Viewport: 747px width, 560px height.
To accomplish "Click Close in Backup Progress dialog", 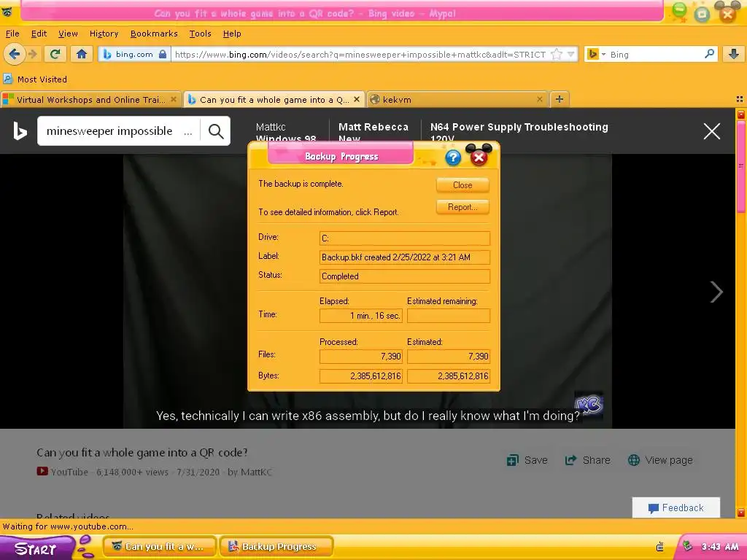I will 462,185.
